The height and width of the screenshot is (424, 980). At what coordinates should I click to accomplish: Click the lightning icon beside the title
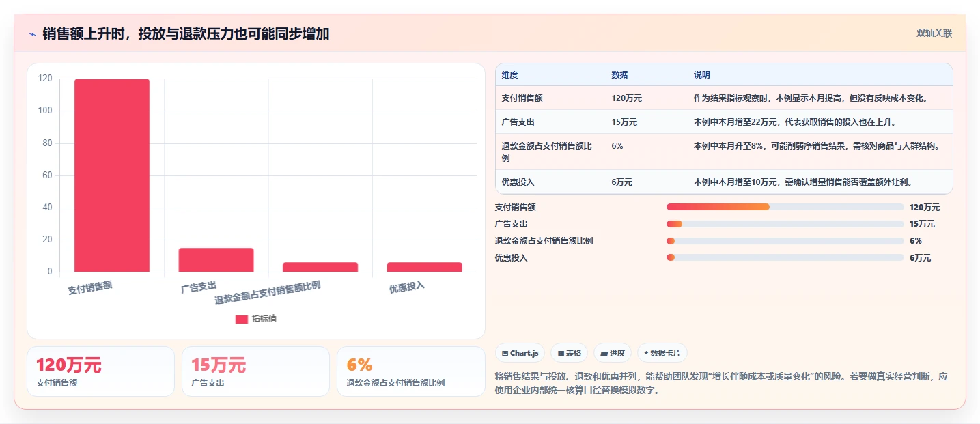click(x=32, y=33)
